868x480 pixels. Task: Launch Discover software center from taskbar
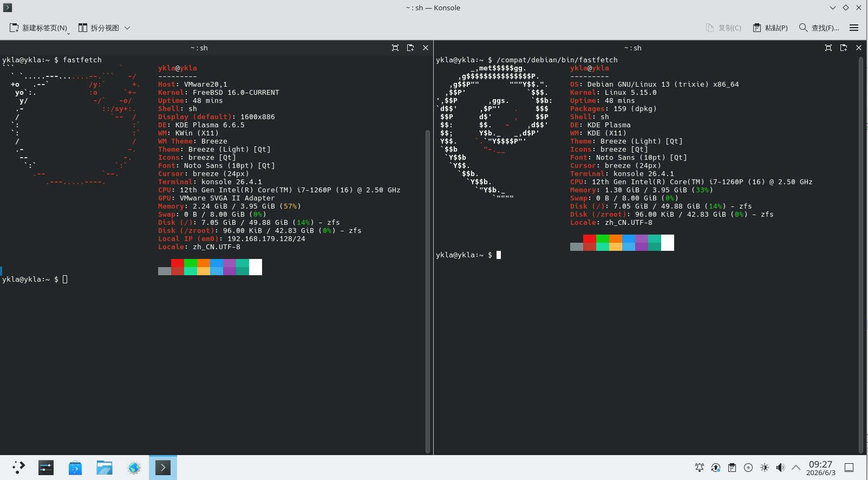(75, 468)
